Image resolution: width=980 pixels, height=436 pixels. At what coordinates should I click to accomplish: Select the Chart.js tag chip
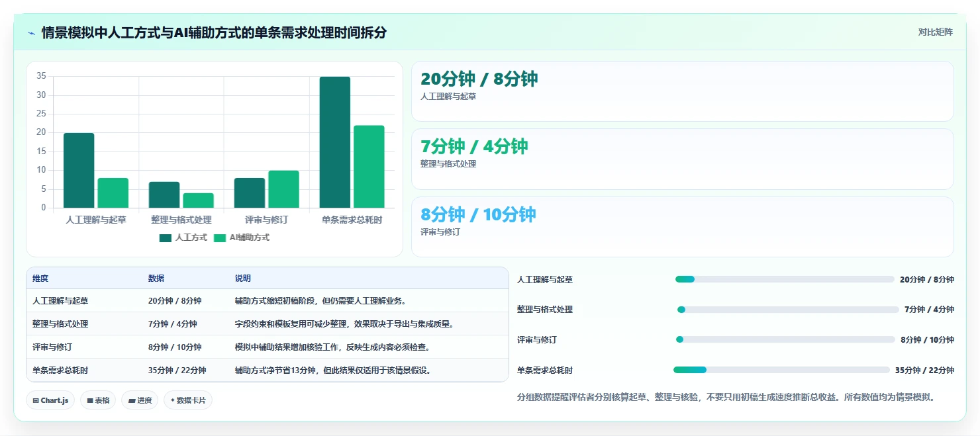[51, 400]
